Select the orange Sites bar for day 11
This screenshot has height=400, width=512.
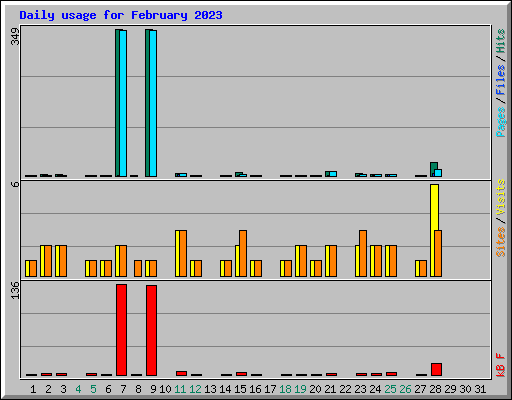[x=183, y=253]
